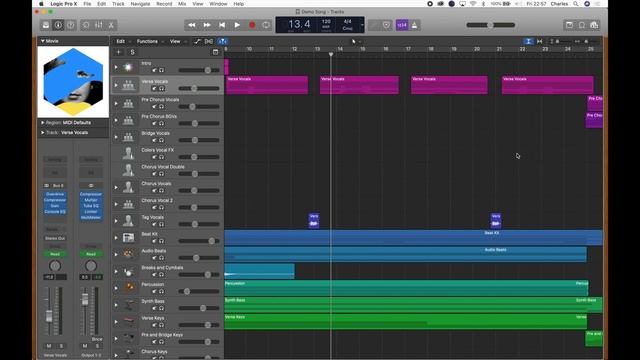Image resolution: width=640 pixels, height=360 pixels.
Task: Click the Rewind transport button
Action: point(191,25)
